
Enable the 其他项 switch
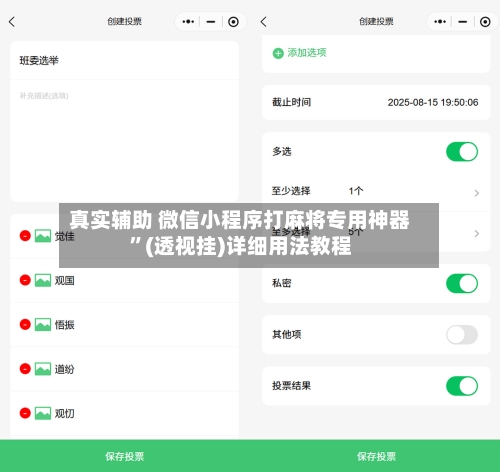462,335
